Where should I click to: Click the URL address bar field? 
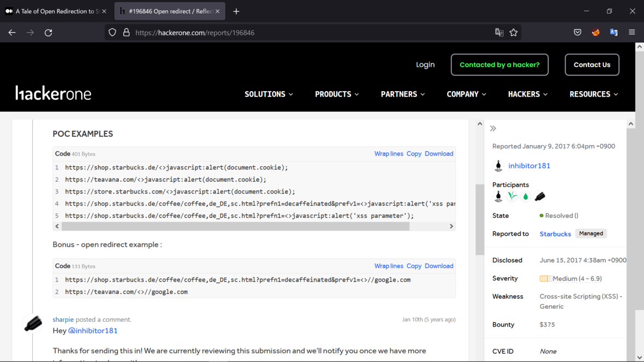coord(313,33)
